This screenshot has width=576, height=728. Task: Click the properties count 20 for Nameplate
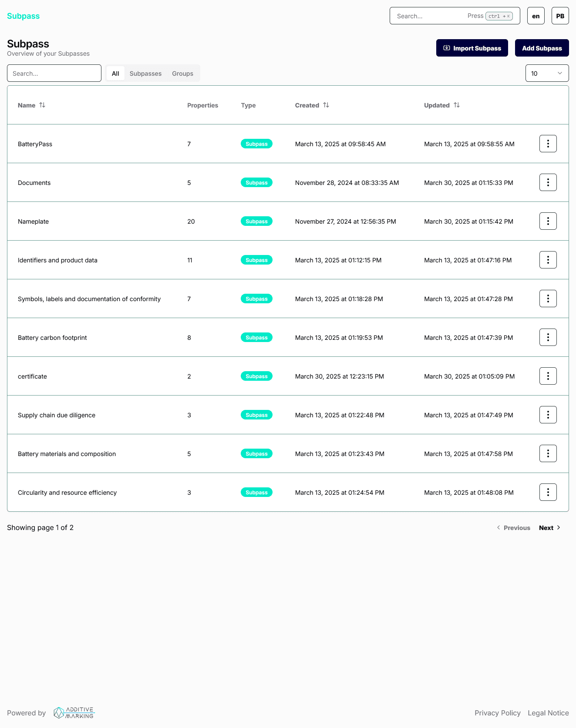191,221
